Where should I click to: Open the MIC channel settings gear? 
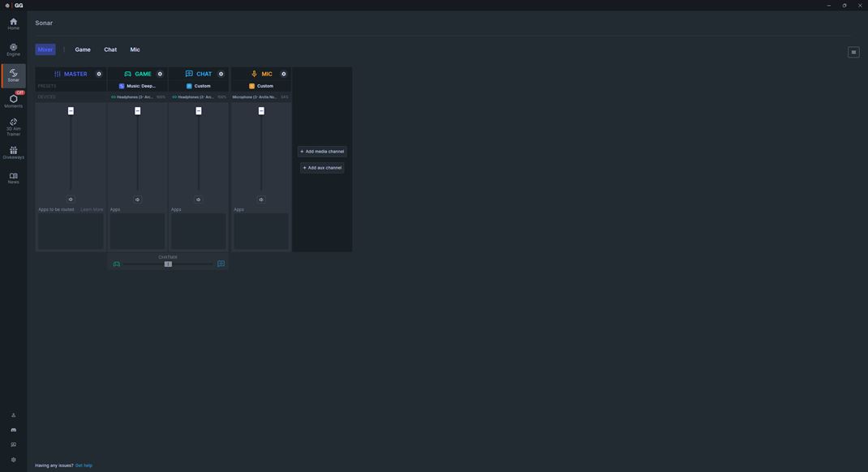283,74
